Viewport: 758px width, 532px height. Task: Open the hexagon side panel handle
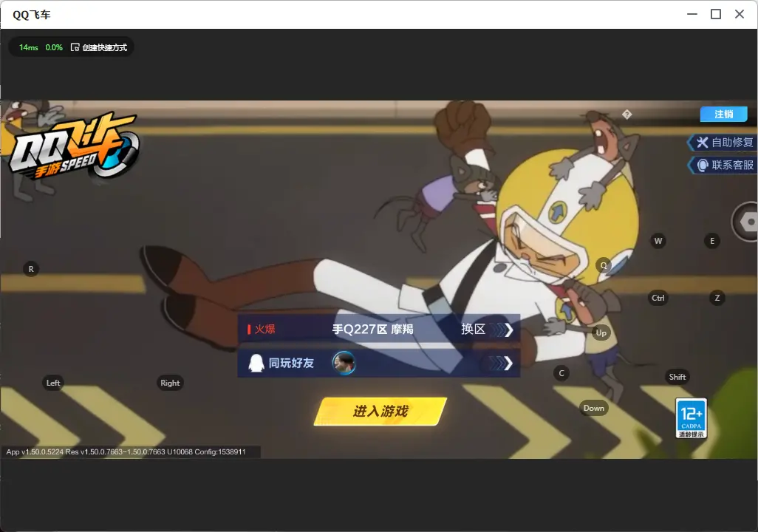[745, 222]
